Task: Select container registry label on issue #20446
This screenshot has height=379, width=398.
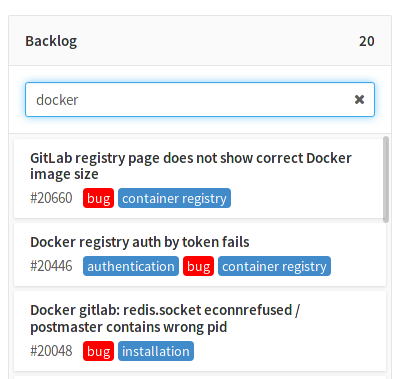Action: 274,266
